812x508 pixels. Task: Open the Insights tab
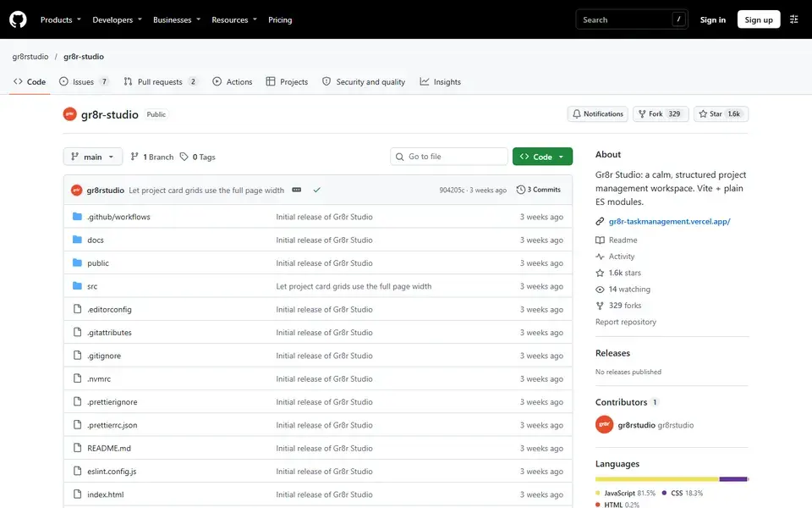440,82
